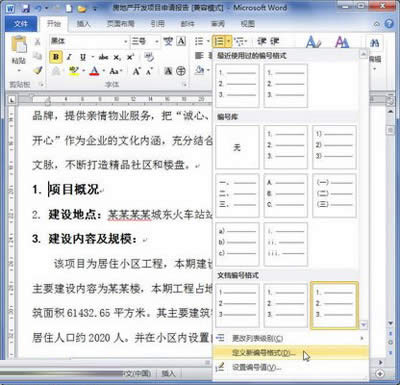
Task: Toggle Bold formatting button
Action: coord(56,57)
